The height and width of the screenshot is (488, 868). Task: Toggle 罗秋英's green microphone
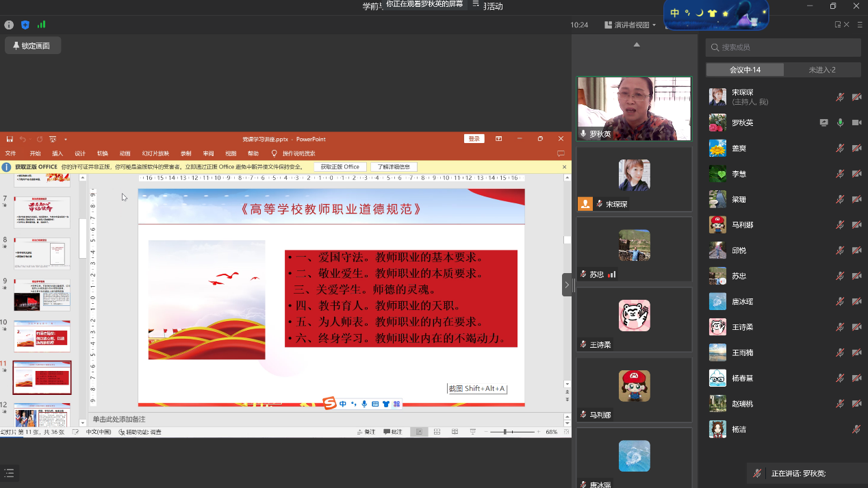tap(840, 123)
